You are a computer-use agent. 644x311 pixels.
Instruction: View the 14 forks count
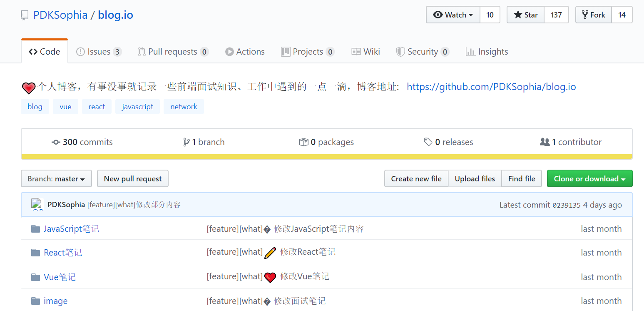[622, 15]
